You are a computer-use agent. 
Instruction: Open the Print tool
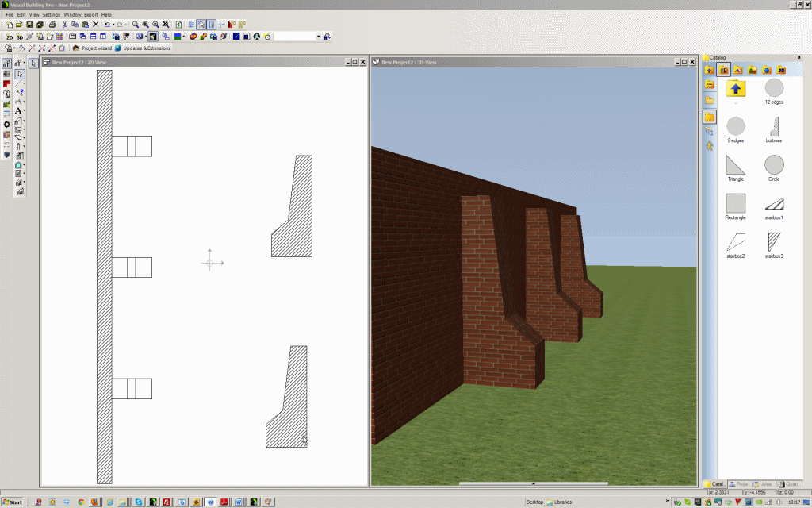pyautogui.click(x=52, y=25)
